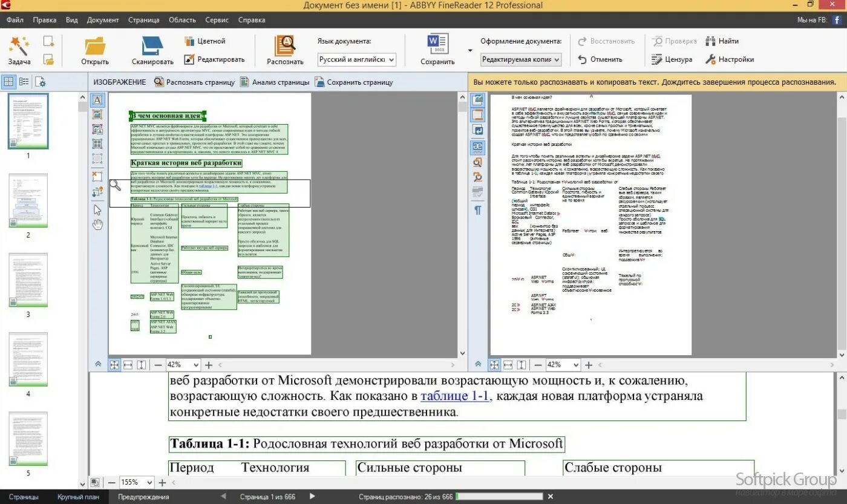Switch to thumbnails view of pages
This screenshot has width=847, height=504.
pyautogui.click(x=9, y=82)
